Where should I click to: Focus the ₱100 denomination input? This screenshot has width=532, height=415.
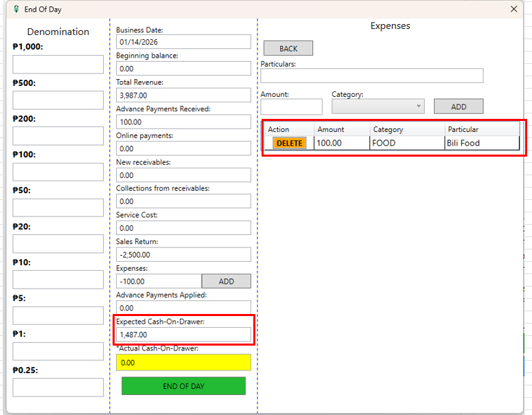pyautogui.click(x=58, y=172)
